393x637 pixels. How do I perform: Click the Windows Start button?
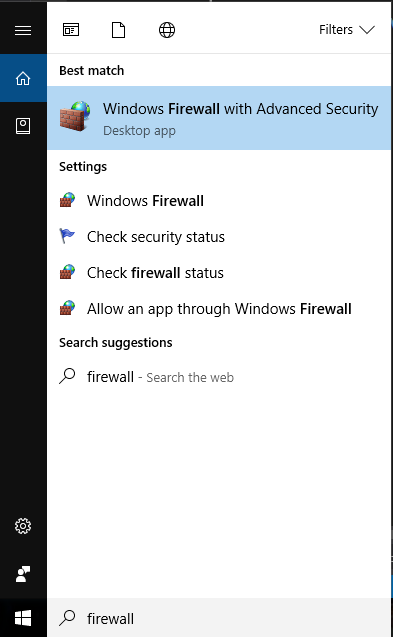pyautogui.click(x=23, y=618)
